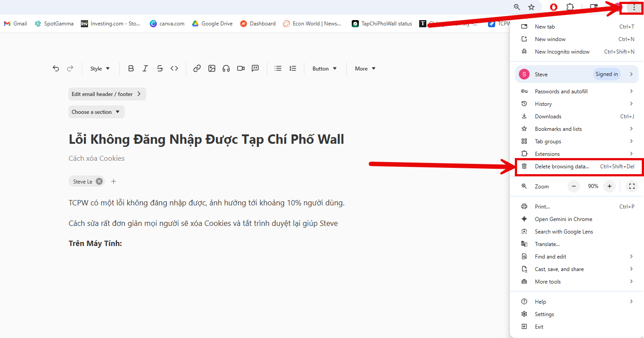Image resolution: width=644 pixels, height=338 pixels.
Task: Insert a link using the toolbar icon
Action: click(197, 69)
